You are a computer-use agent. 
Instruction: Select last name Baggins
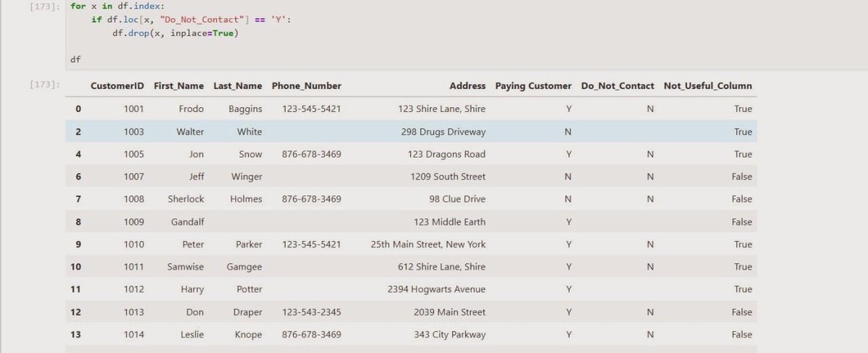tap(245, 109)
